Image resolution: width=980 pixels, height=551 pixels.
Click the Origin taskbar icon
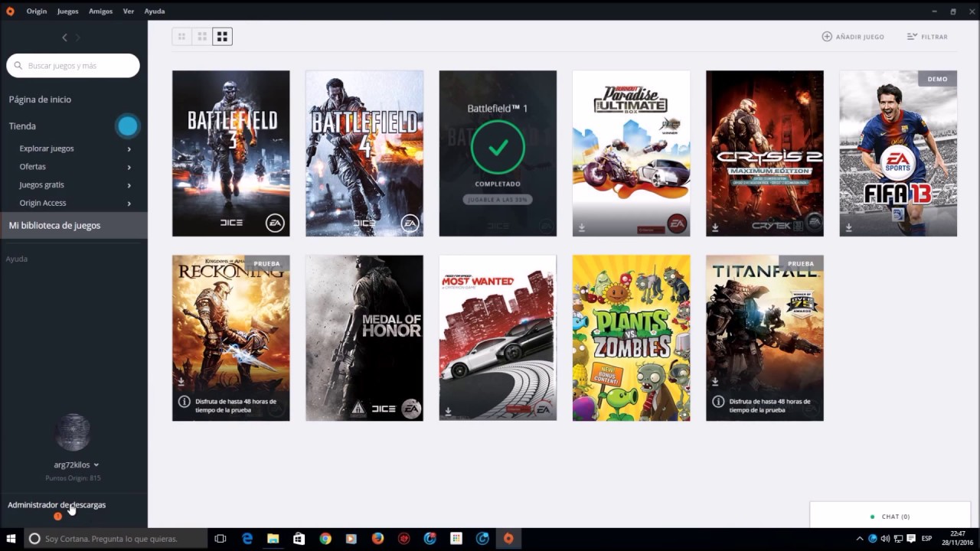[x=508, y=539]
